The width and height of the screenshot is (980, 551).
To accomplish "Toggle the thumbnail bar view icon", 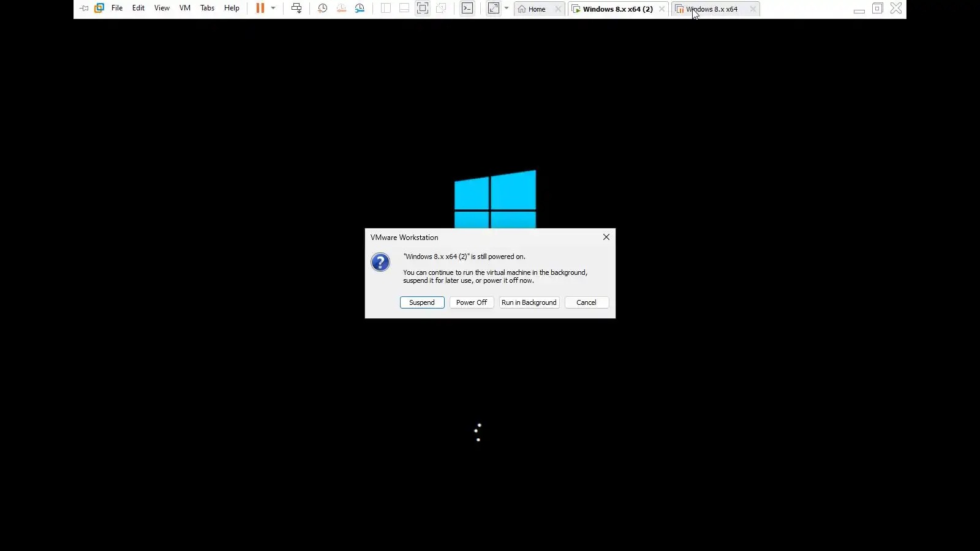I will click(x=404, y=9).
